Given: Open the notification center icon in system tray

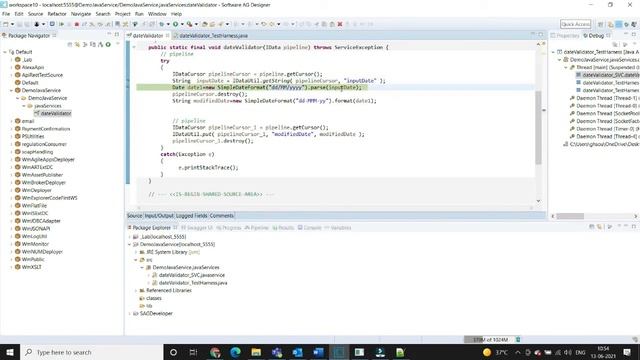Looking at the screenshot, I should 627,352.
